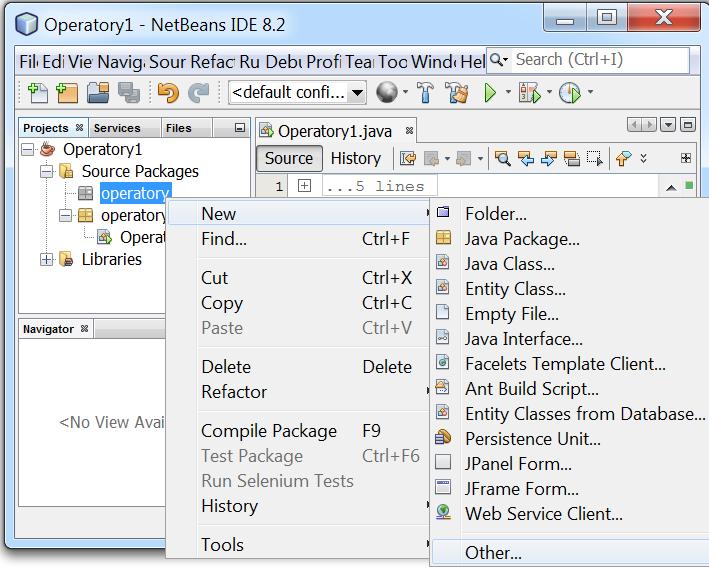Viewport: 709px width, 569px height.
Task: Click the split editor icon at toolbar end
Action: (x=686, y=158)
